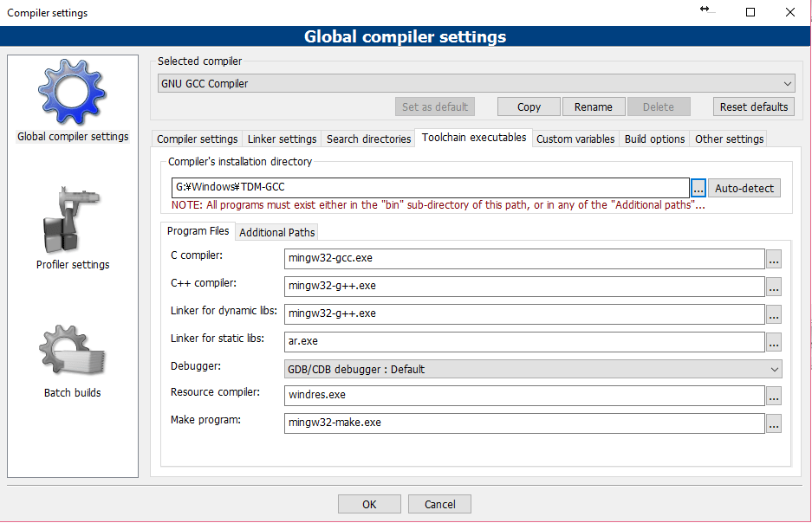Select the Profiler settings label

point(73,265)
